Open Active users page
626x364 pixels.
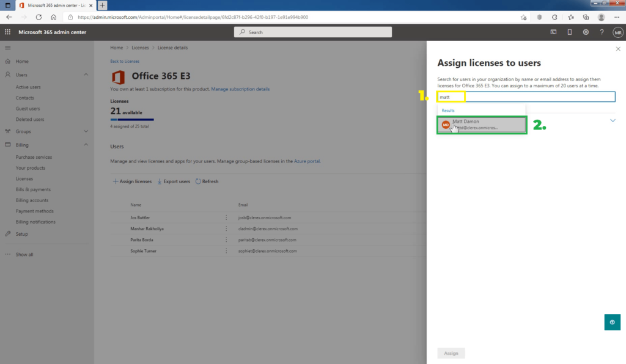coord(28,87)
